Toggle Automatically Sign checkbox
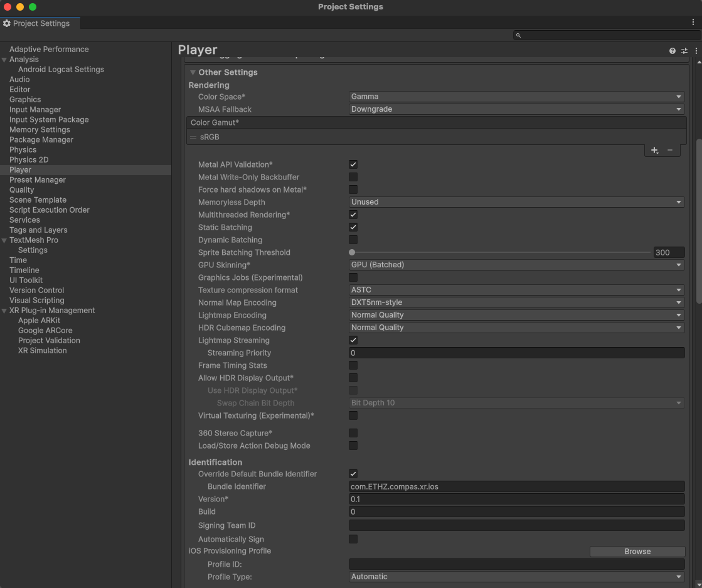The image size is (702, 588). coord(353,539)
